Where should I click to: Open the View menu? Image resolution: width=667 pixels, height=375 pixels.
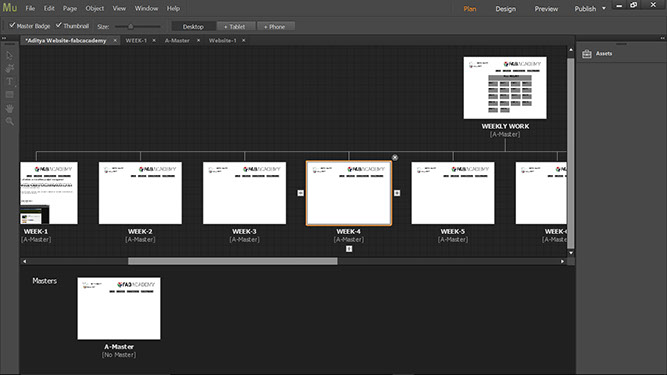(119, 9)
